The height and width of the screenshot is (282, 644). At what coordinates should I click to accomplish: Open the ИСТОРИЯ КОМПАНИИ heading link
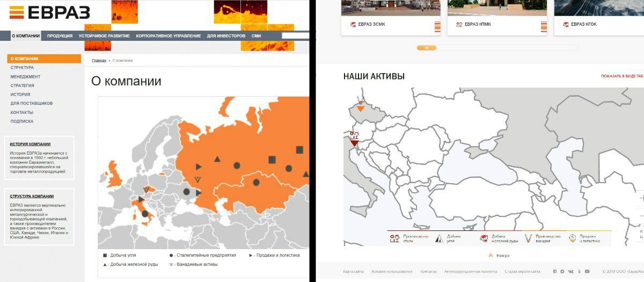pos(30,144)
